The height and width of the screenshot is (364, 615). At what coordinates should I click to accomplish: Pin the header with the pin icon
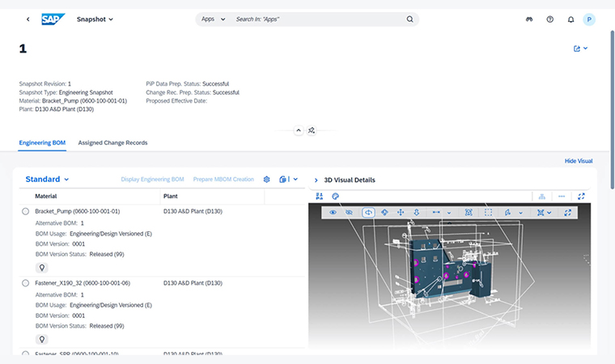pyautogui.click(x=312, y=130)
